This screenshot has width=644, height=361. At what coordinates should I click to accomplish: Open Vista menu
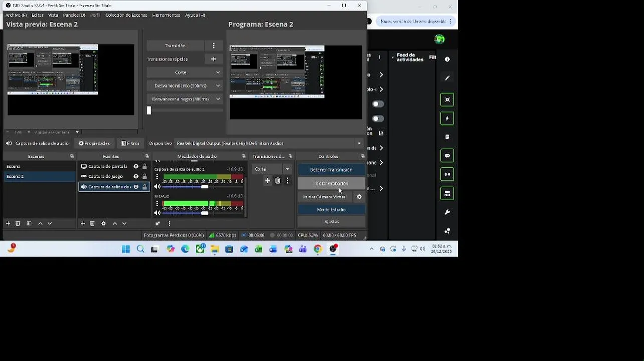[x=53, y=15]
